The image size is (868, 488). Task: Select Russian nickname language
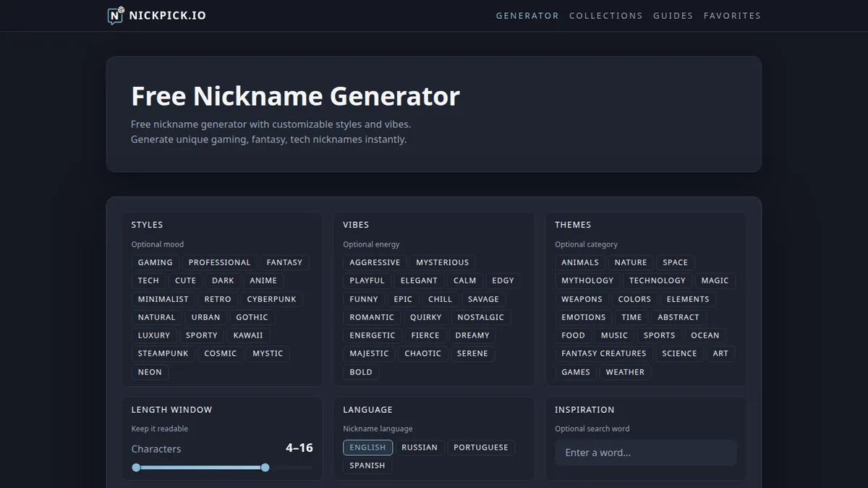point(420,448)
